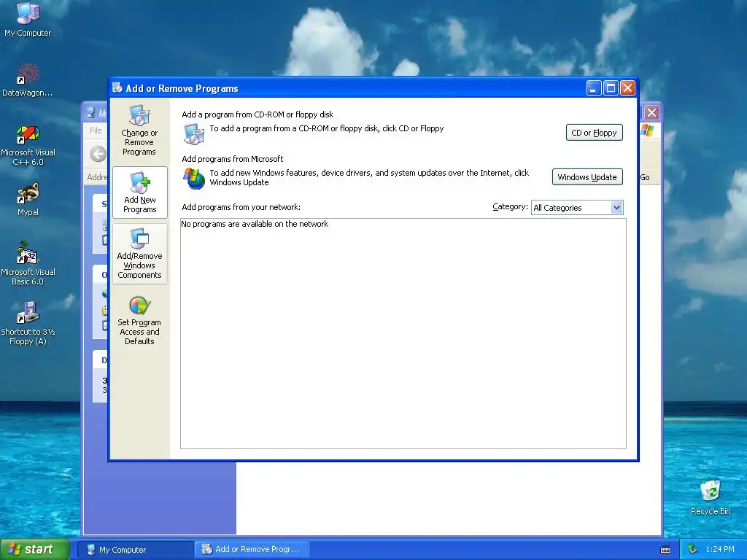Click network connection tray icon
747x560 pixels.
pyautogui.click(x=693, y=550)
